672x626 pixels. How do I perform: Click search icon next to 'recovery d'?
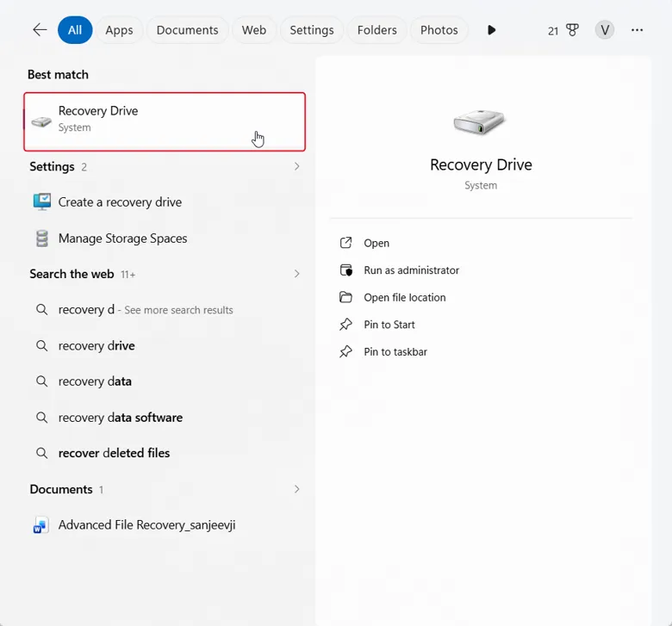(41, 309)
